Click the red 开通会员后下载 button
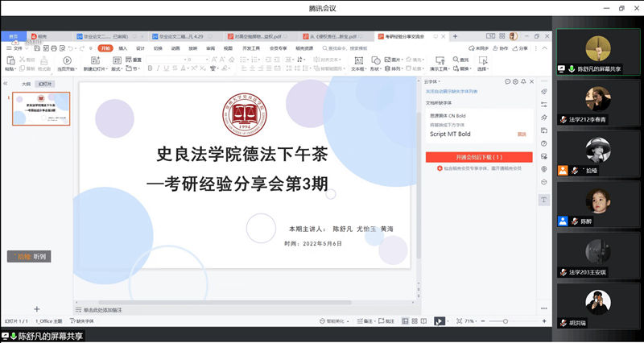 tap(479, 157)
